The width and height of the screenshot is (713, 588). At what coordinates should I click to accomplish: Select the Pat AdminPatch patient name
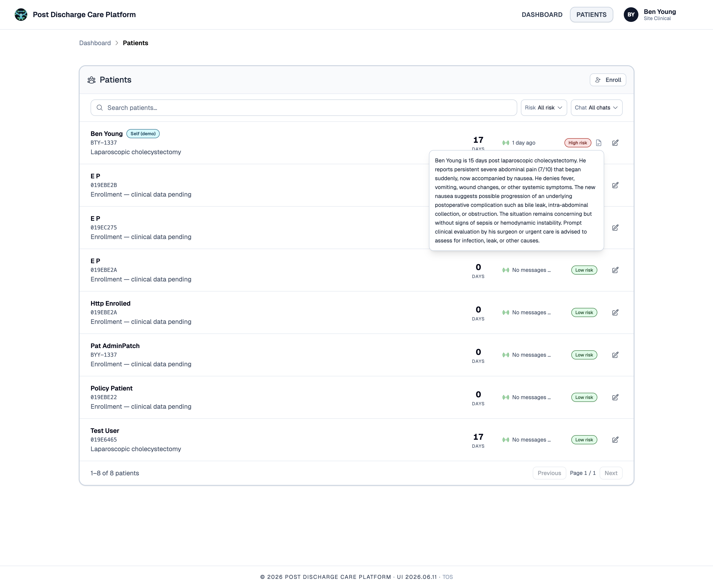pos(115,346)
